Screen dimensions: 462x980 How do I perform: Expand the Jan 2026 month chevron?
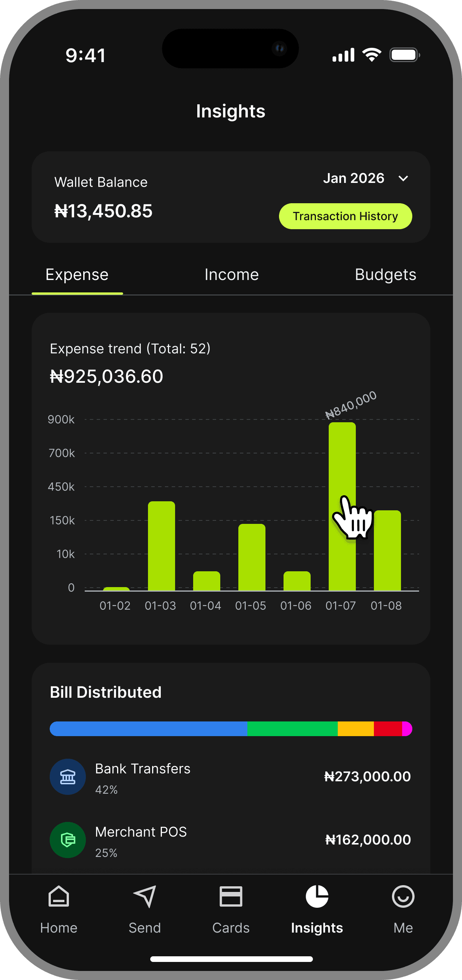click(403, 178)
